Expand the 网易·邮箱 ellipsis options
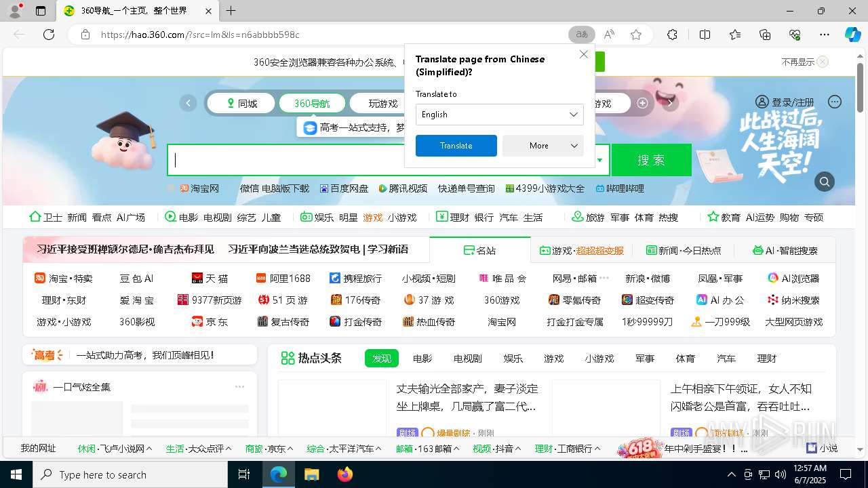Image resolution: width=868 pixels, height=488 pixels. [604, 278]
